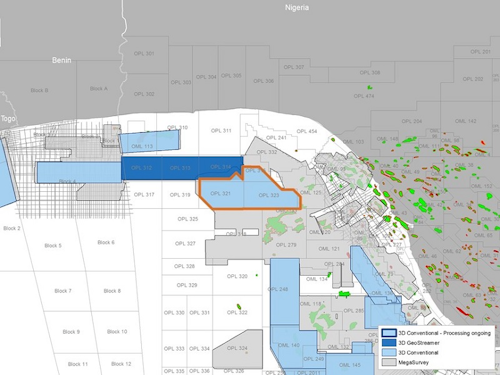Click OPL 323 inside the orange outline
Viewport: 500px width, 375px height.
269,195
